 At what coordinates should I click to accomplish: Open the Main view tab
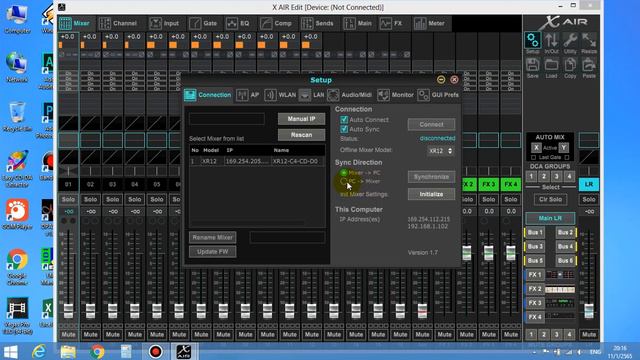[358, 23]
